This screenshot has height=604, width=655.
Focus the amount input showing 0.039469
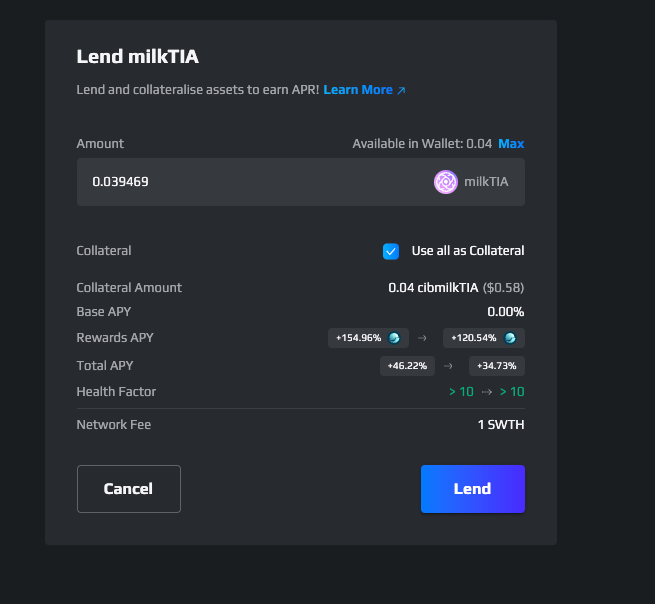point(301,182)
